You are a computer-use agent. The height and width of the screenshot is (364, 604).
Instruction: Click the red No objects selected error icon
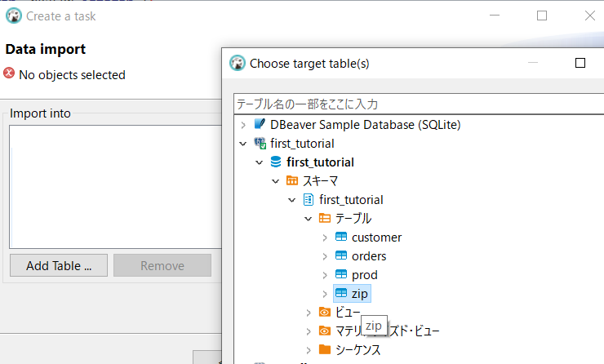(9, 73)
